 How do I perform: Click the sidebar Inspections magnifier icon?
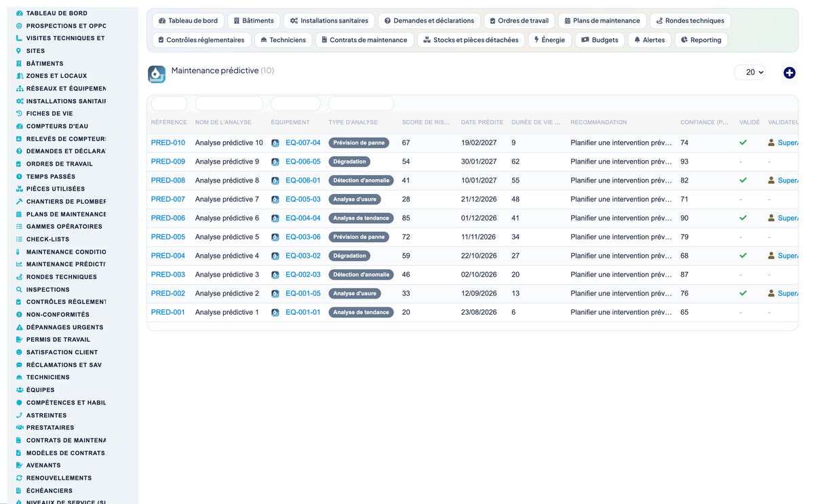coord(19,290)
